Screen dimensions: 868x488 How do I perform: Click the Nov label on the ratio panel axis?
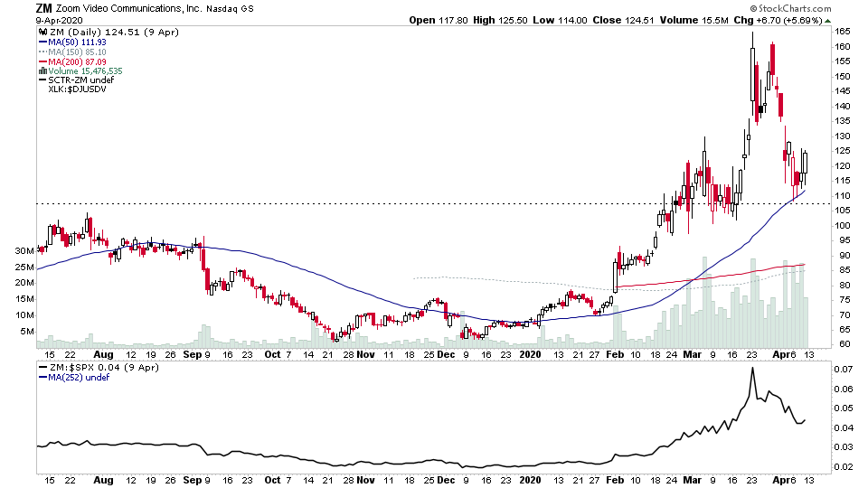tap(365, 480)
